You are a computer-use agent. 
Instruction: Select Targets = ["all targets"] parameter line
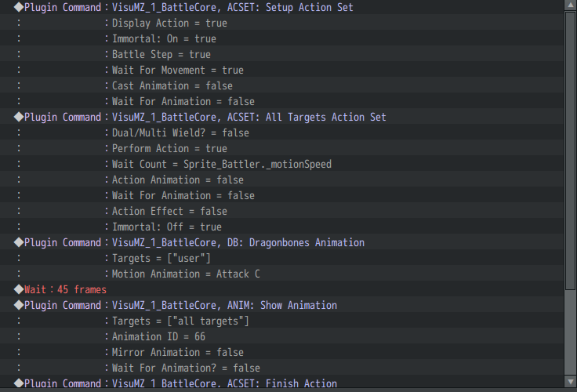click(x=180, y=321)
